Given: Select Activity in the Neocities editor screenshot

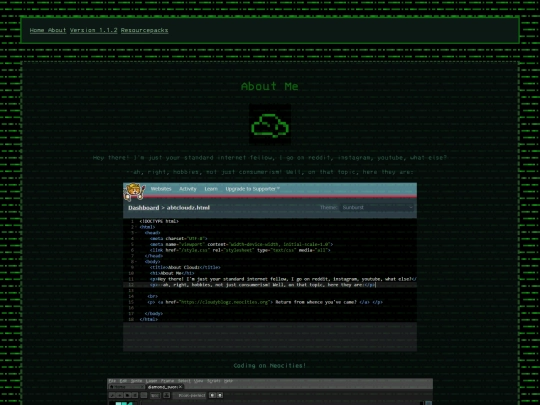Looking at the screenshot, I should click(188, 189).
